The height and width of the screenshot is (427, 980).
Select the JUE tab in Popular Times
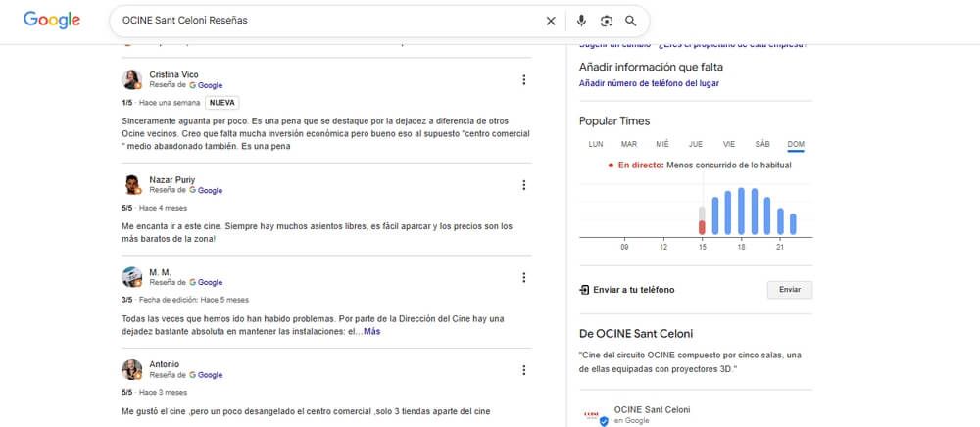[x=696, y=144]
